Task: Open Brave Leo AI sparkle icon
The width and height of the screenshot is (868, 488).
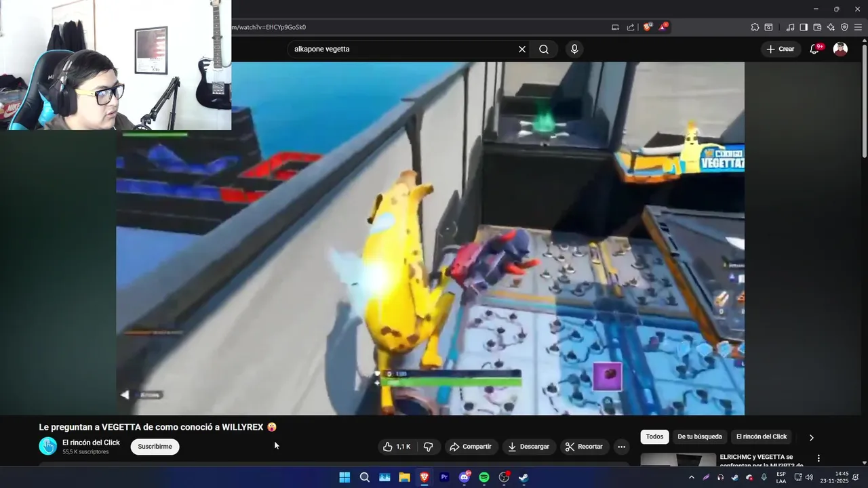Action: click(x=831, y=27)
